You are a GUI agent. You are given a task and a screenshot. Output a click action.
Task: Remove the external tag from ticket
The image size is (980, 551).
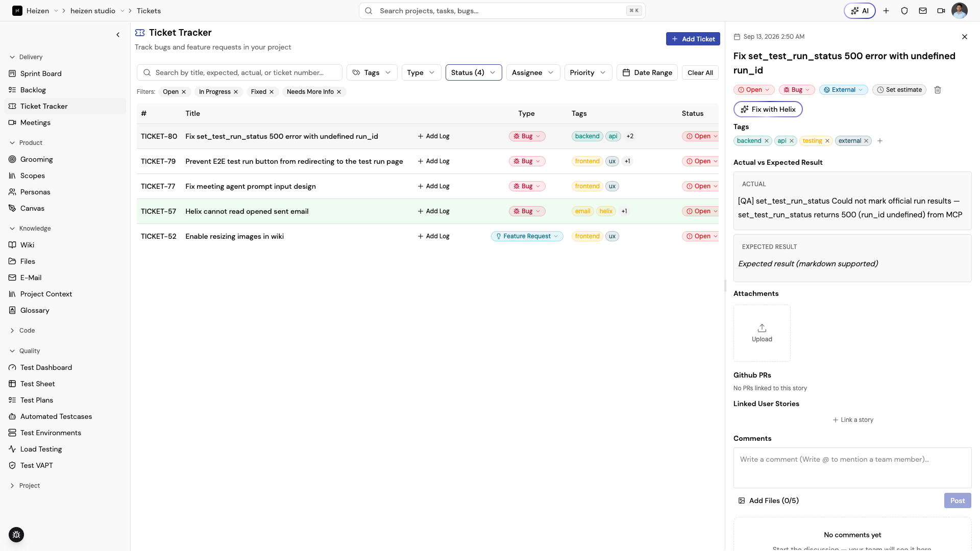[x=866, y=141]
